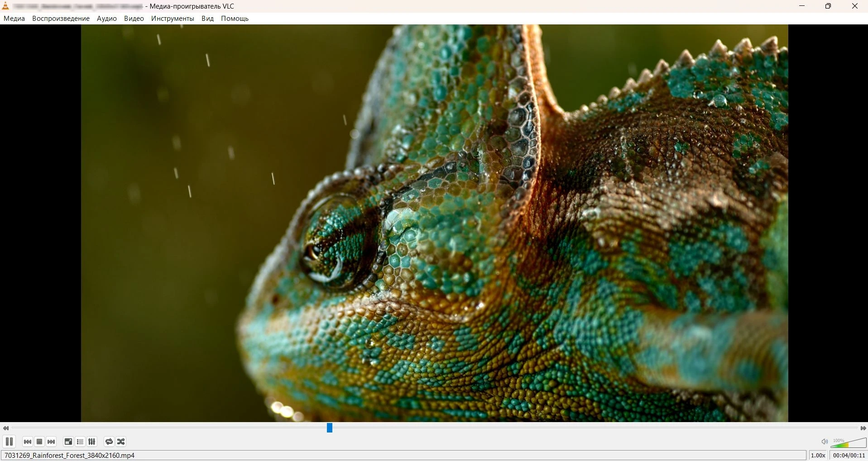The height and width of the screenshot is (461, 868).
Task: Stop playback with the Stop button
Action: tap(39, 442)
